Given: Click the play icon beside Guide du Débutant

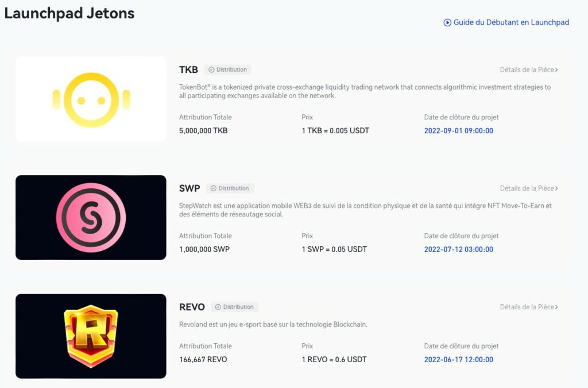Looking at the screenshot, I should tap(447, 22).
